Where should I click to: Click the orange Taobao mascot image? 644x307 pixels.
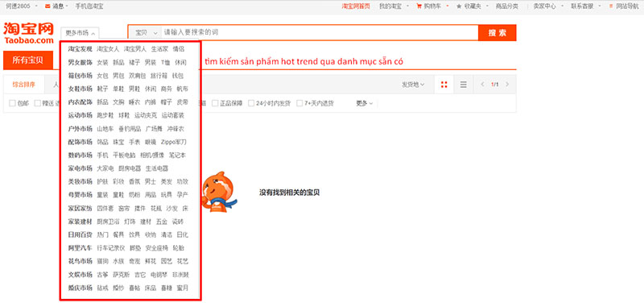(219, 192)
